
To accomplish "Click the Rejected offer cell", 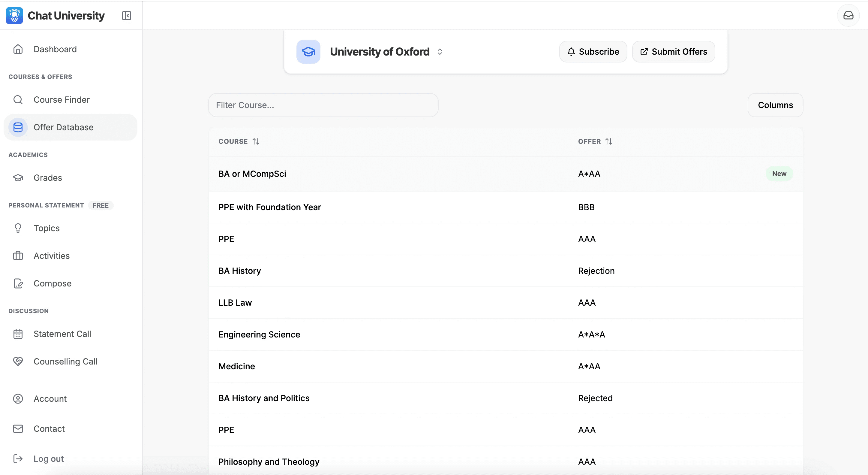I will (x=595, y=398).
